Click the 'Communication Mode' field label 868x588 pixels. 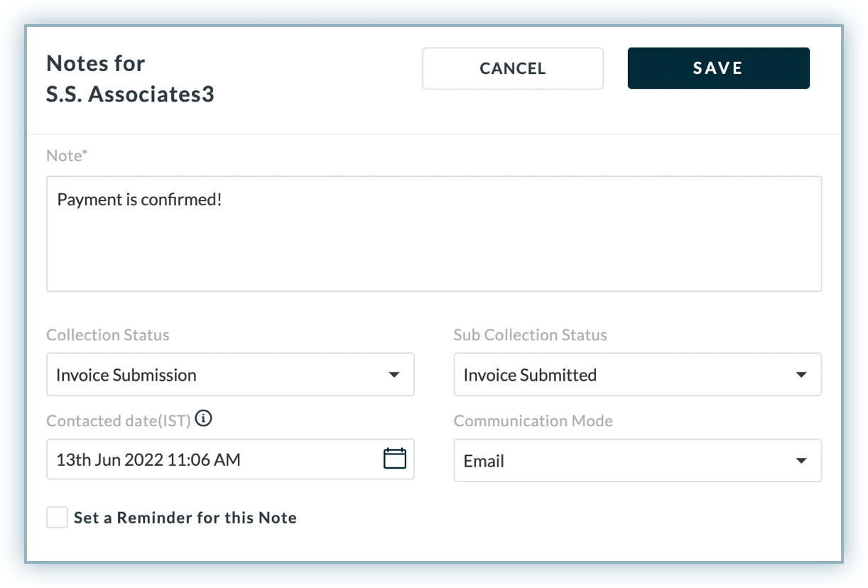coord(533,421)
